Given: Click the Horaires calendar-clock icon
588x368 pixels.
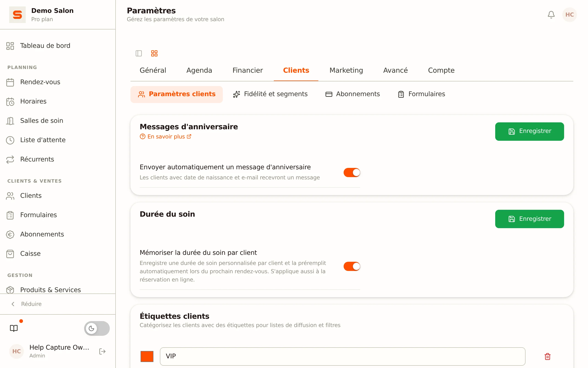Looking at the screenshot, I should (x=10, y=101).
